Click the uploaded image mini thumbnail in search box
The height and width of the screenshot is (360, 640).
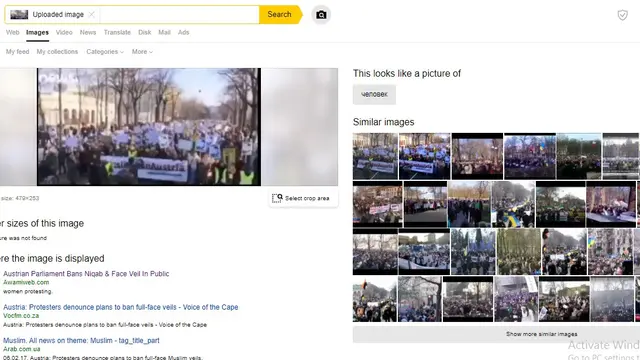[19, 15]
